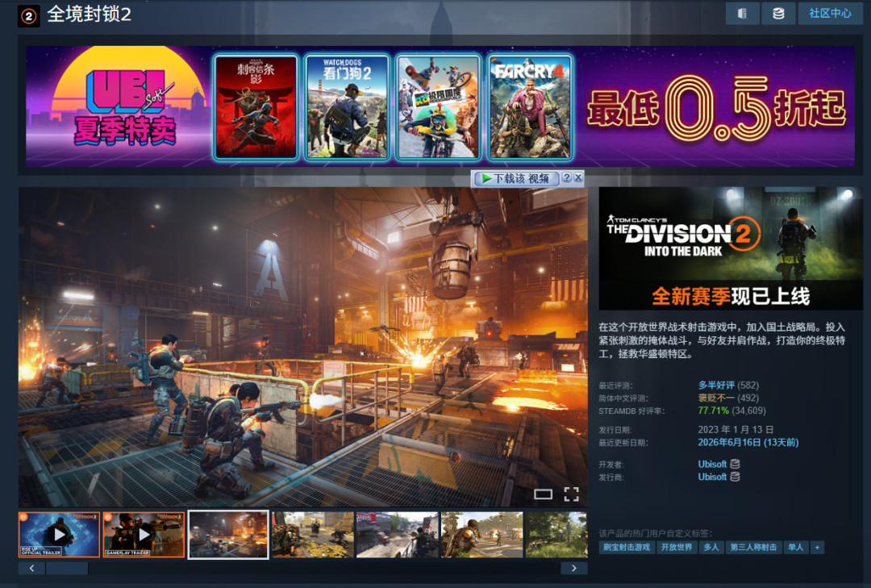Open the 褒贬不一 Chinese reviews link
This screenshot has height=588, width=871.
pyautogui.click(x=716, y=398)
